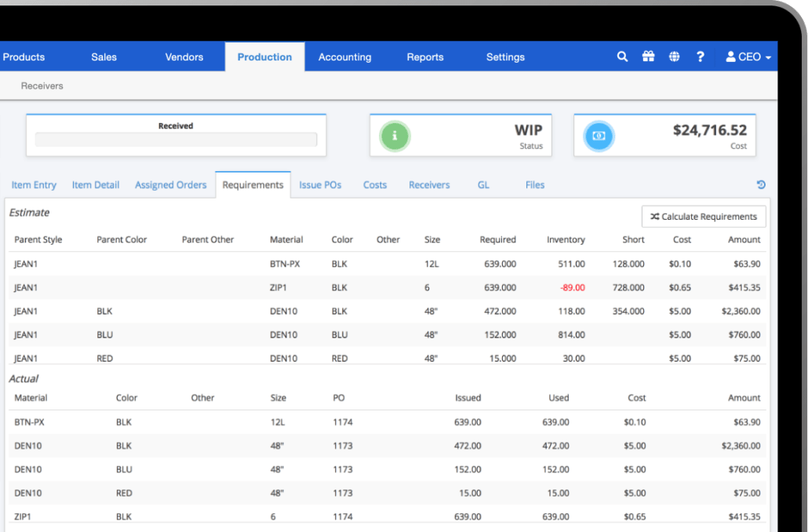Image resolution: width=808 pixels, height=532 pixels.
Task: Select the Requirements tab
Action: tap(253, 184)
